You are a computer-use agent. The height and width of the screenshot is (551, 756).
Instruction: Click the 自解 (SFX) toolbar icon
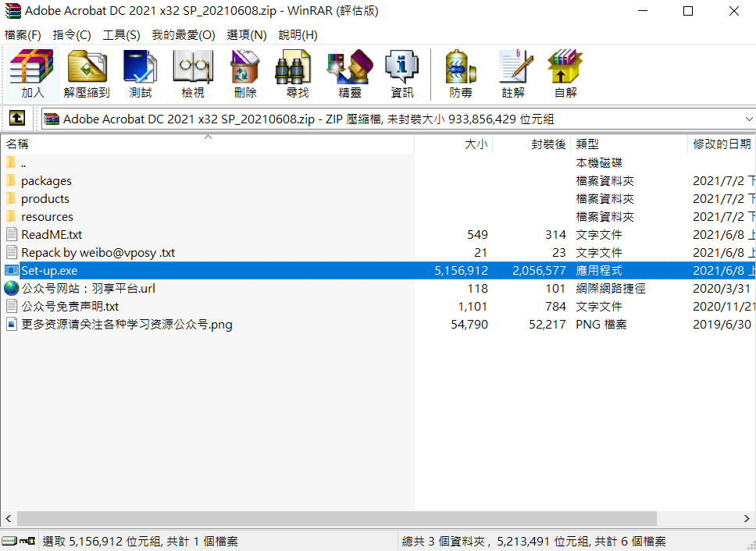(x=565, y=74)
